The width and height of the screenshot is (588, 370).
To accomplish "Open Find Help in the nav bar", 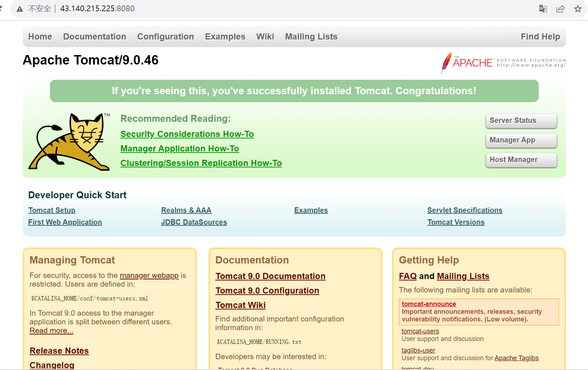I will click(x=540, y=37).
